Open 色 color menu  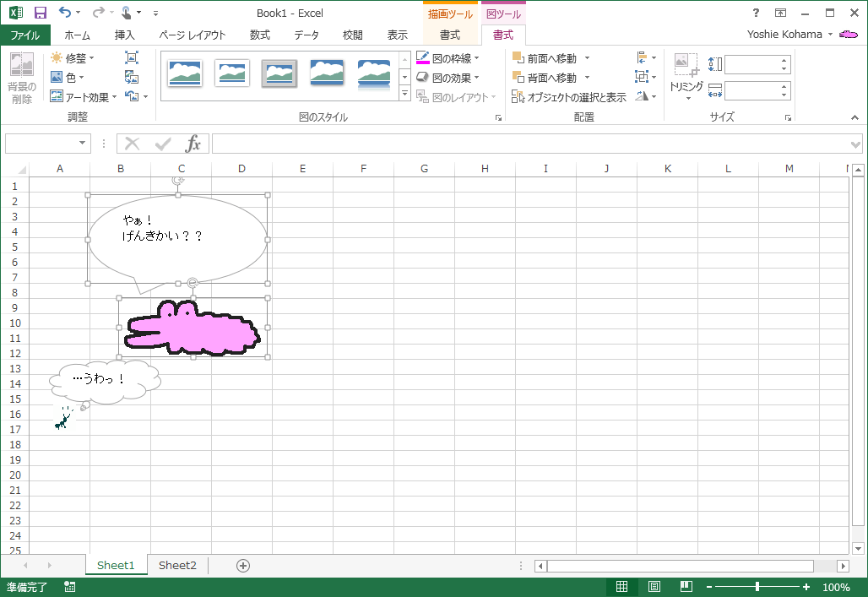[67, 78]
